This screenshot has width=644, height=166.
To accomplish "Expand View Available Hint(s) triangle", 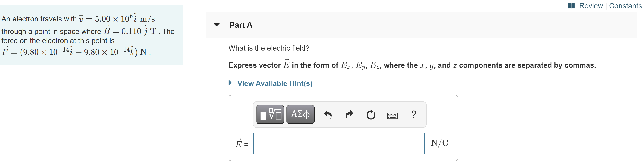I will pos(230,83).
